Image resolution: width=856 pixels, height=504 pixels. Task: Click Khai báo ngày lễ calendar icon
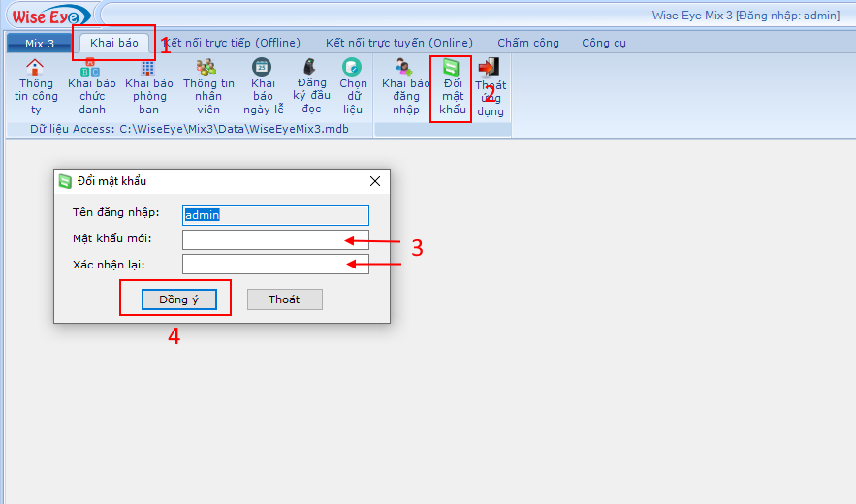[262, 67]
